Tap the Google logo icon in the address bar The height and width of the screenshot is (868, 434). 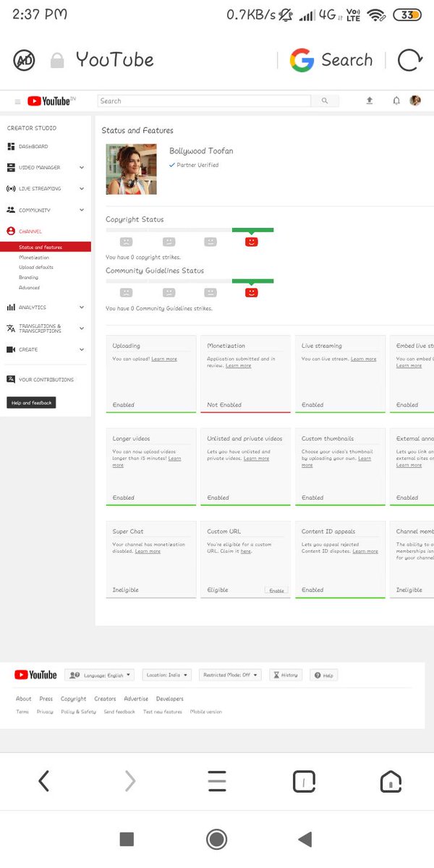[x=302, y=60]
